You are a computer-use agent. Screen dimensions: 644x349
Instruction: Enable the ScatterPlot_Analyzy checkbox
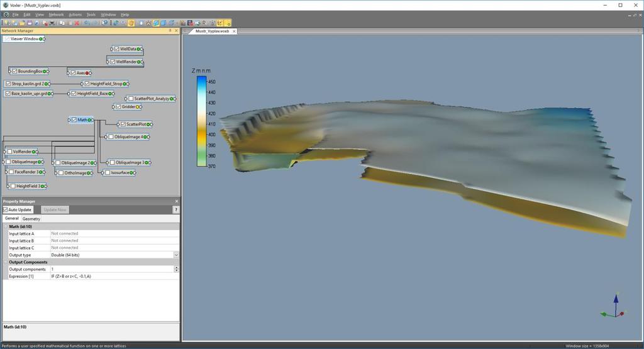131,99
